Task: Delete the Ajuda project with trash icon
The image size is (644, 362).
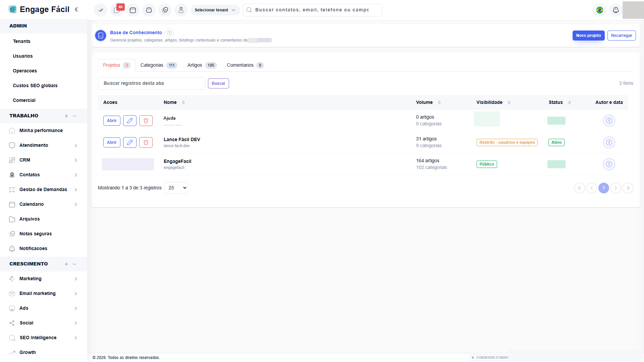Action: click(x=146, y=121)
